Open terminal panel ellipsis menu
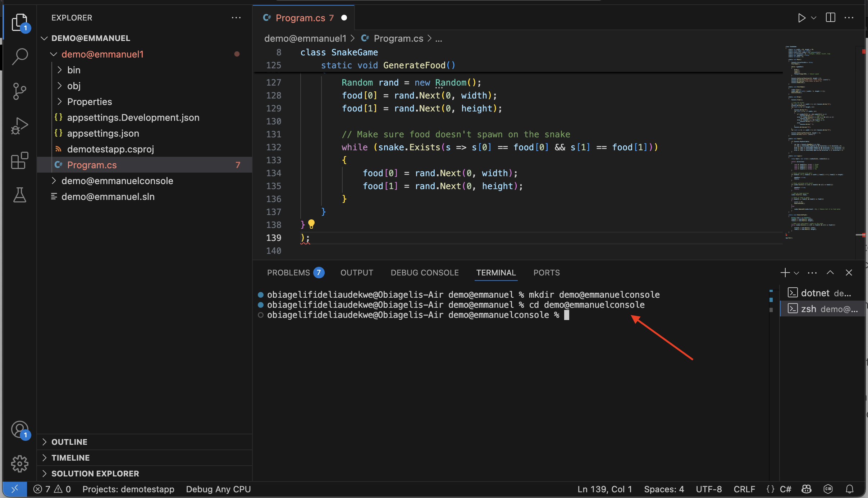The image size is (868, 498). 812,273
